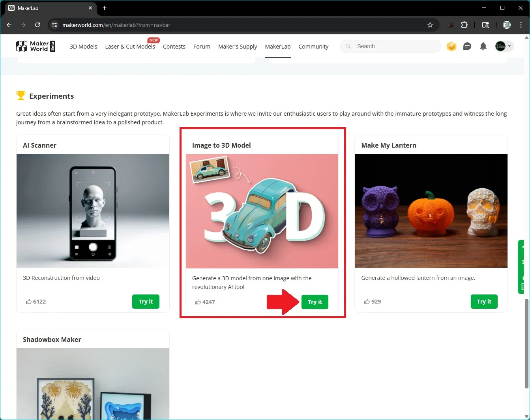
Task: Check notifications via the bell icon
Action: (483, 46)
